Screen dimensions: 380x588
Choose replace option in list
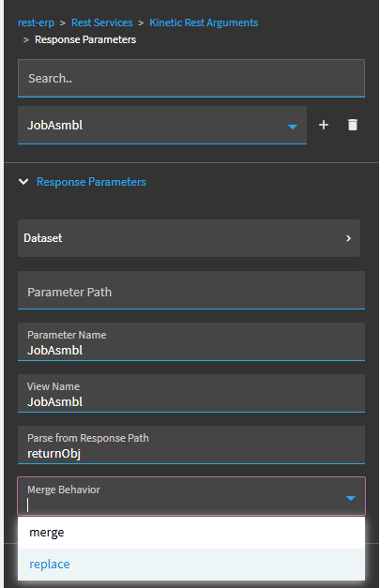(191, 565)
